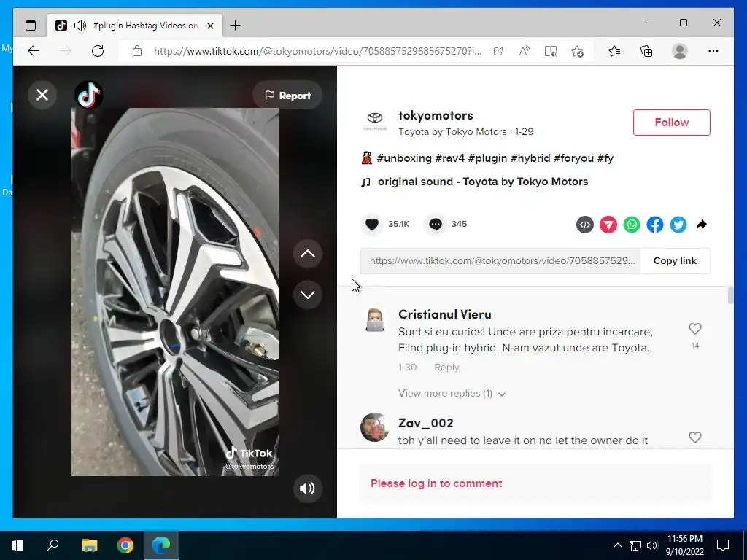
Task: Open Zav_002's profile picture
Action: [375, 427]
